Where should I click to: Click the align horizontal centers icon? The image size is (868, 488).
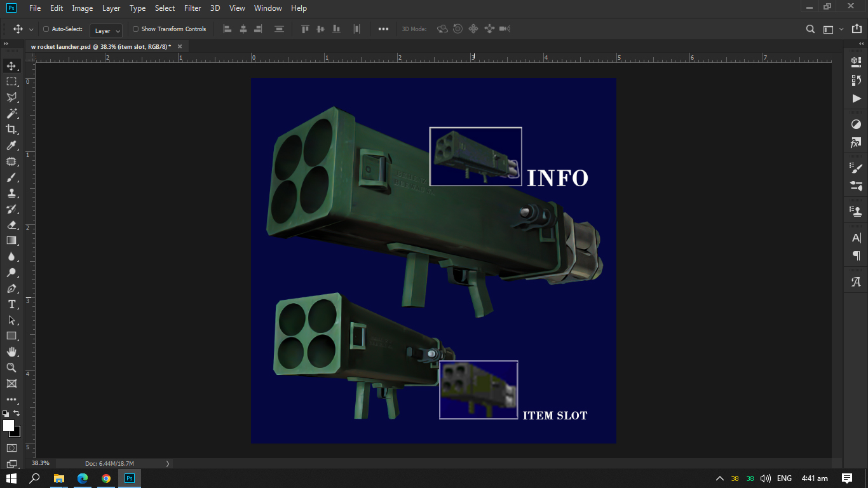click(x=243, y=29)
